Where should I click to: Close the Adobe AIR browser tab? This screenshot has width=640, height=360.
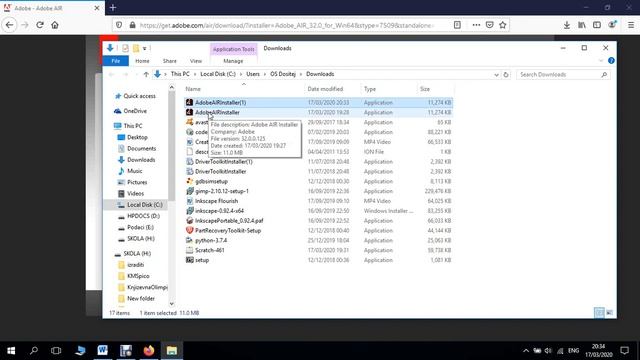coord(97,8)
